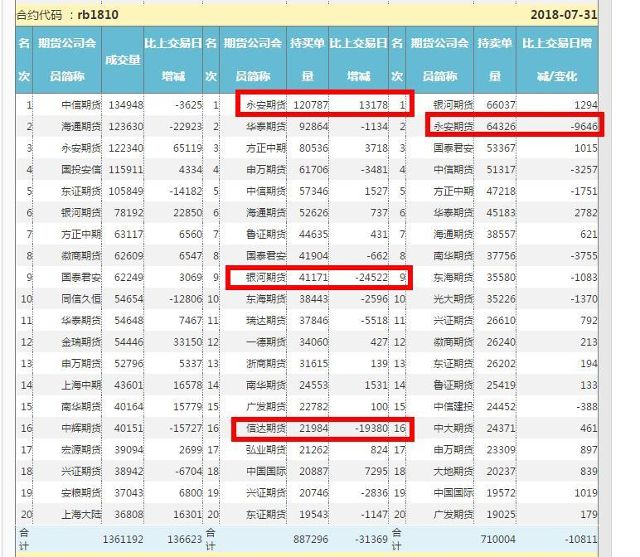Select 信达期货 long position value 21984
This screenshot has height=557, width=640.
(x=313, y=428)
